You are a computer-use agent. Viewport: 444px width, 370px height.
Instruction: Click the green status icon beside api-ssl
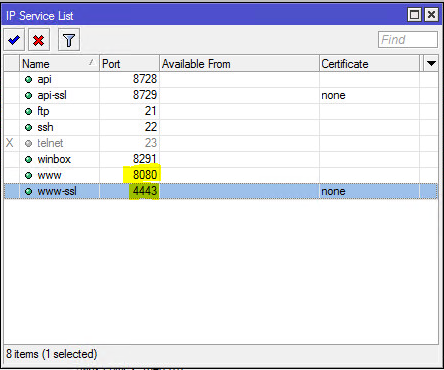29,96
